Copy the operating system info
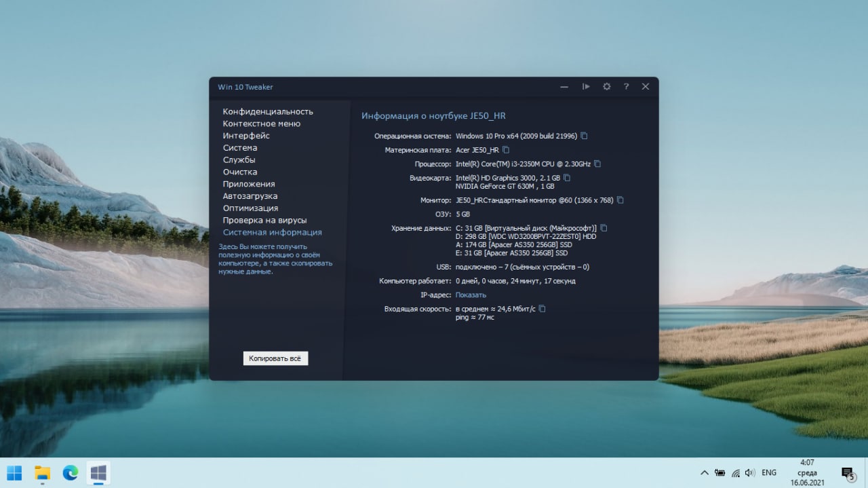Viewport: 868px width, 488px height. 584,136
